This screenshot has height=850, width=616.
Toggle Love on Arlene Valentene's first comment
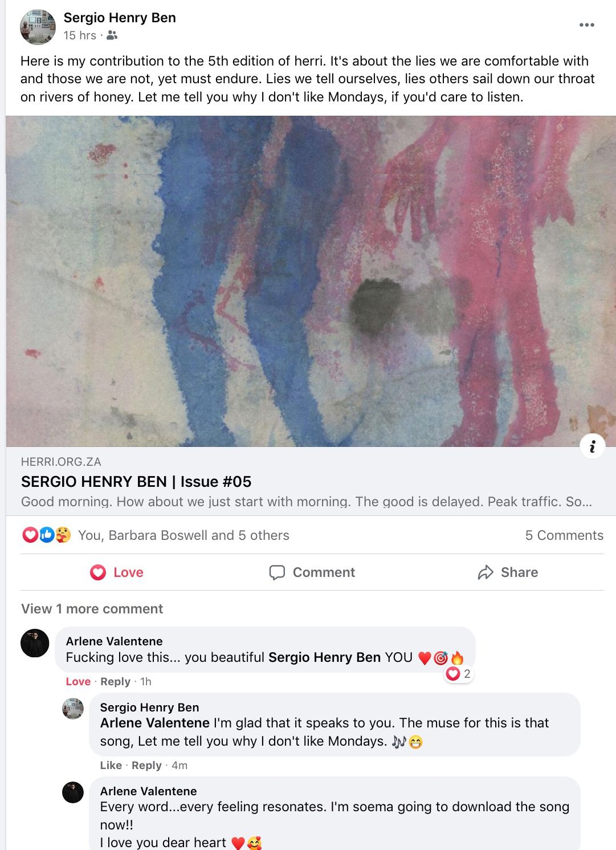click(78, 681)
